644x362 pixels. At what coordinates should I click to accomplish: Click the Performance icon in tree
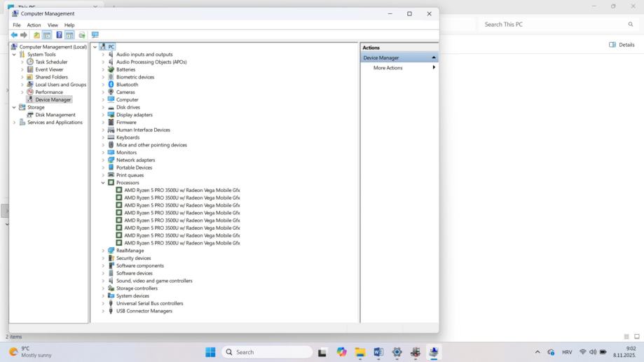coord(30,92)
